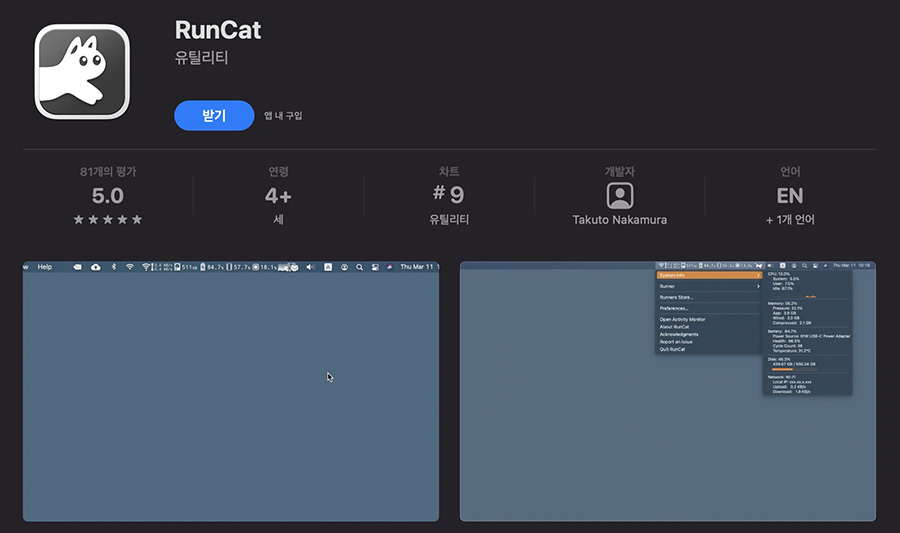This screenshot has height=533, width=900.
Task: Click the #9 chart ranking
Action: coord(449,194)
